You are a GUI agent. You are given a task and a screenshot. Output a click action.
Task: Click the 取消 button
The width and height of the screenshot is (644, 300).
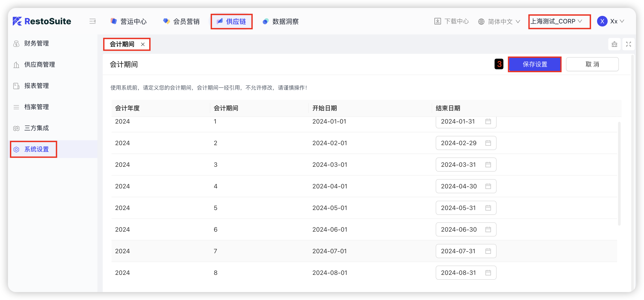592,64
